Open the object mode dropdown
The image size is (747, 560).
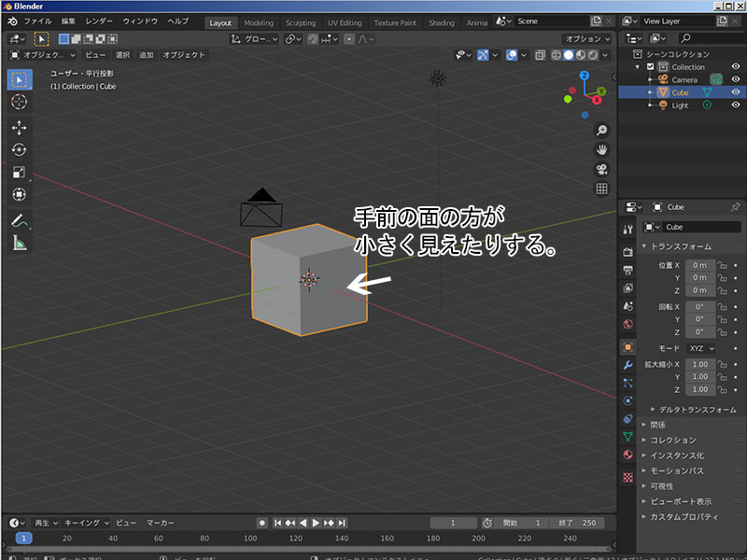click(43, 55)
